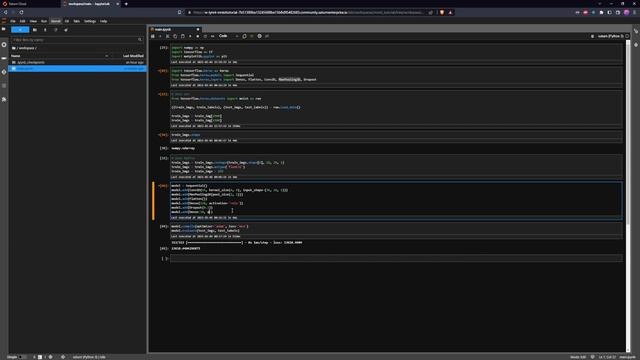Copy the selected cell icon
Screen dimensions: 640x360
175,36
